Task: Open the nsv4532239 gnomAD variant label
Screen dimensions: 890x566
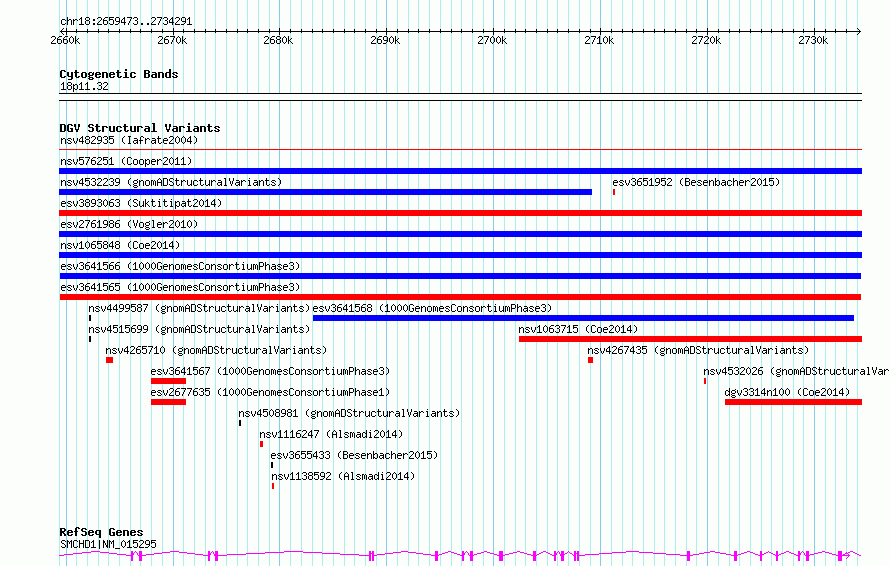Action: (171, 182)
